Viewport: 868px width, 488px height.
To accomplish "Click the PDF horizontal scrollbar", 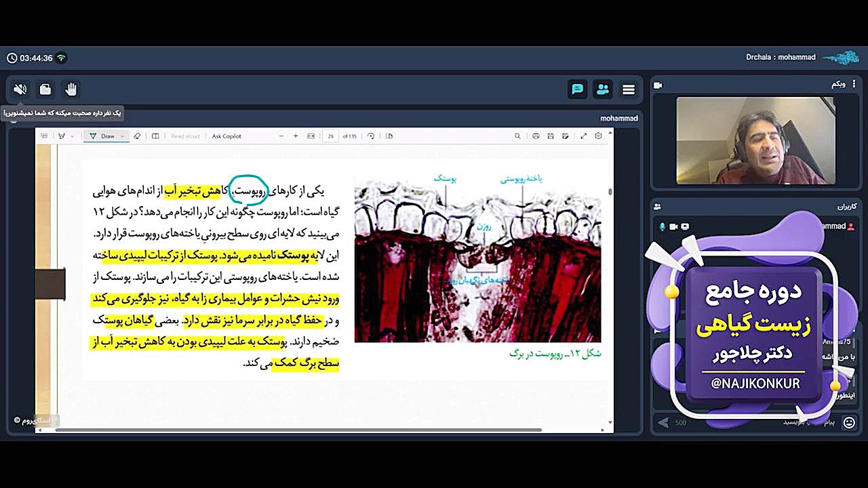I will (298, 430).
